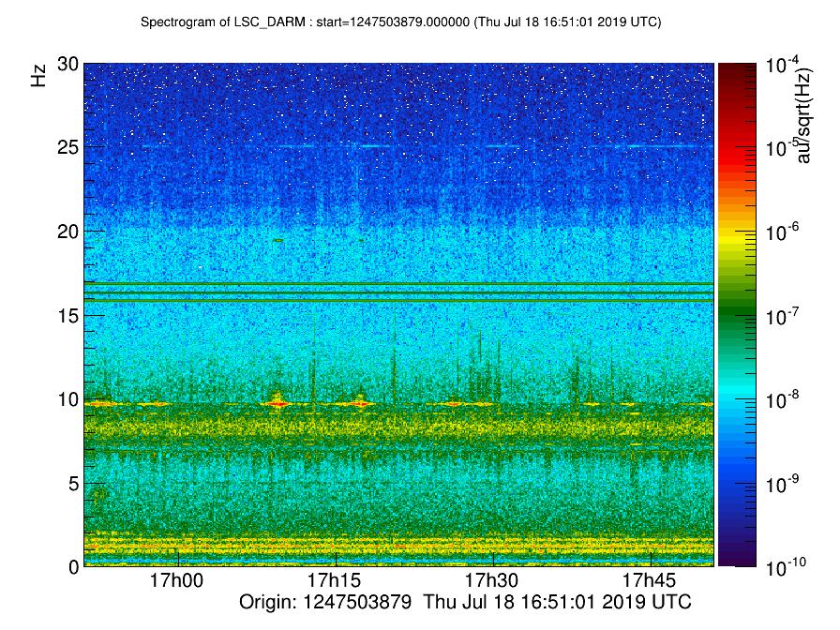The height and width of the screenshot is (630, 840).
Task: Select the 17h45 time axis tick
Action: 649,581
